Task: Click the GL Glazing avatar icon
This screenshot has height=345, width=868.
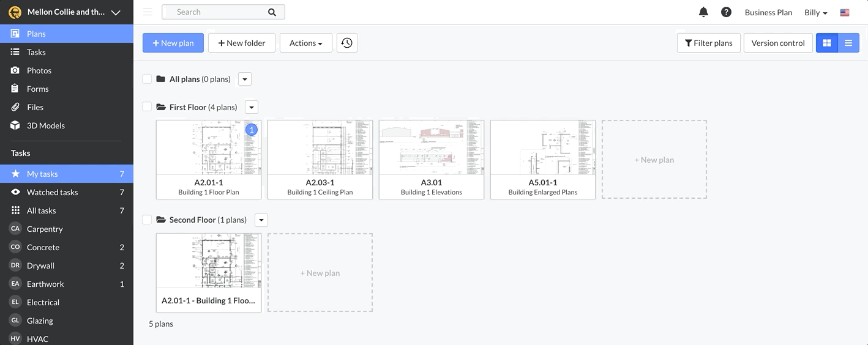Action: pyautogui.click(x=15, y=320)
